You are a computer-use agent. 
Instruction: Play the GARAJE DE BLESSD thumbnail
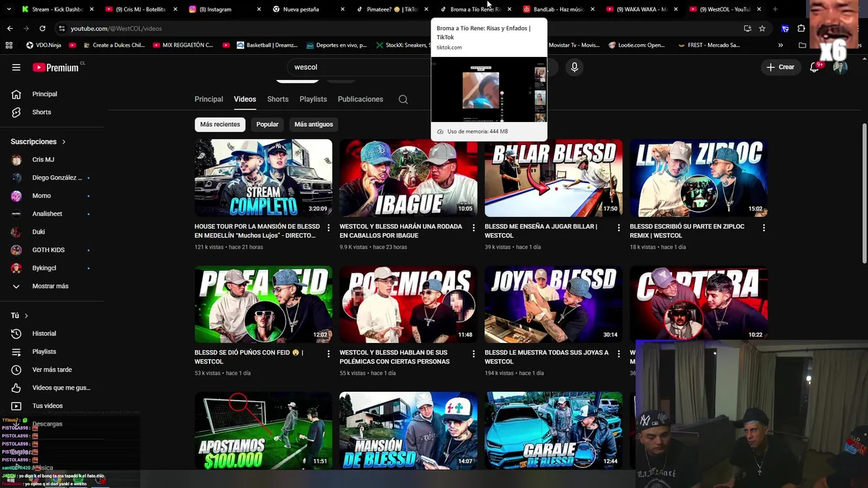coord(553,430)
